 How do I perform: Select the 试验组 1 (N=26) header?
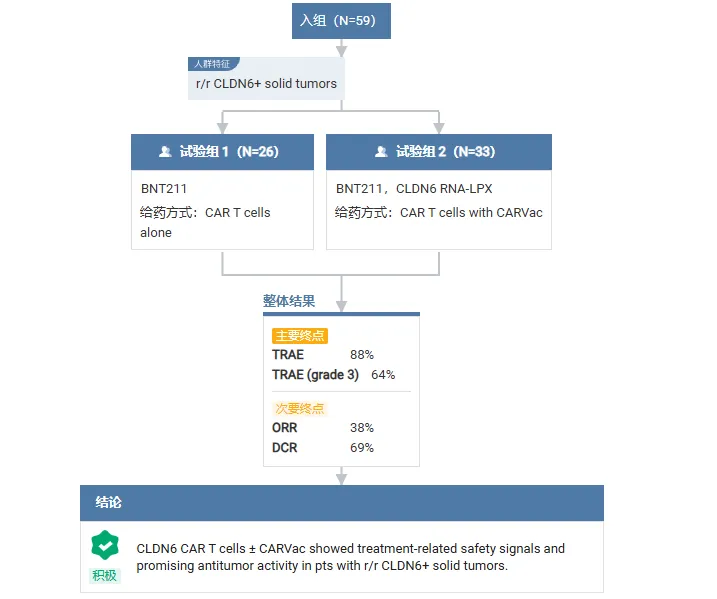click(x=229, y=152)
